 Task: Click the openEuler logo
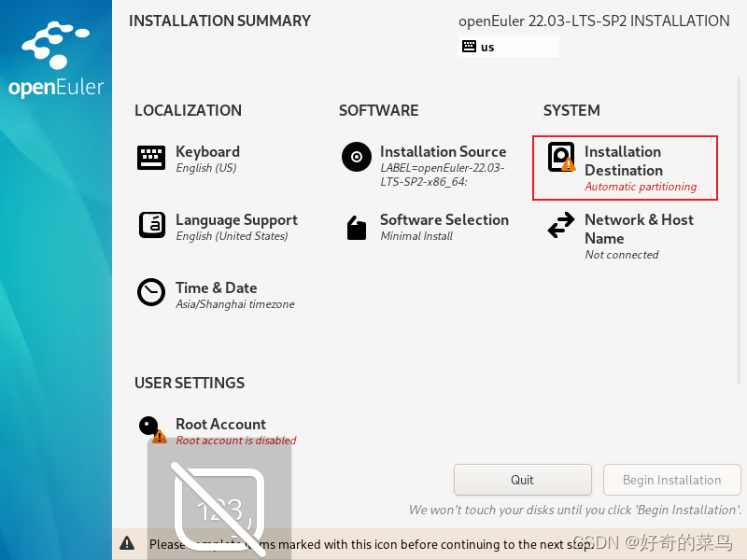coord(56,59)
